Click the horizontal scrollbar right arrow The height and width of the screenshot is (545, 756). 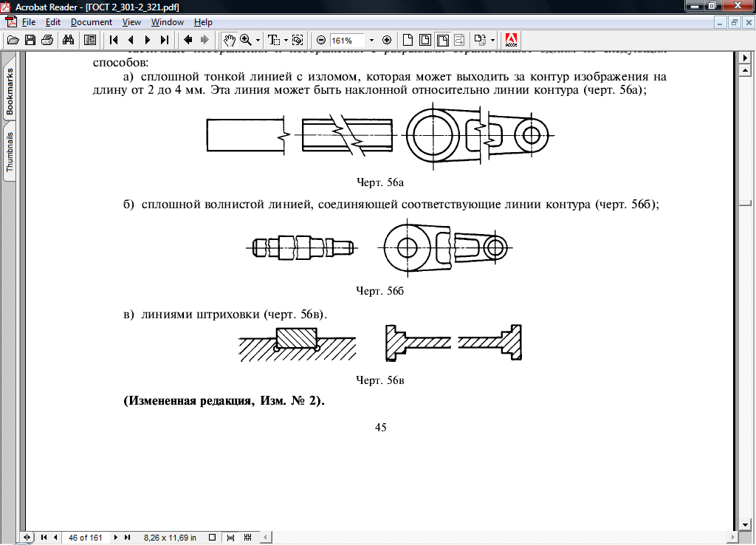[733, 538]
